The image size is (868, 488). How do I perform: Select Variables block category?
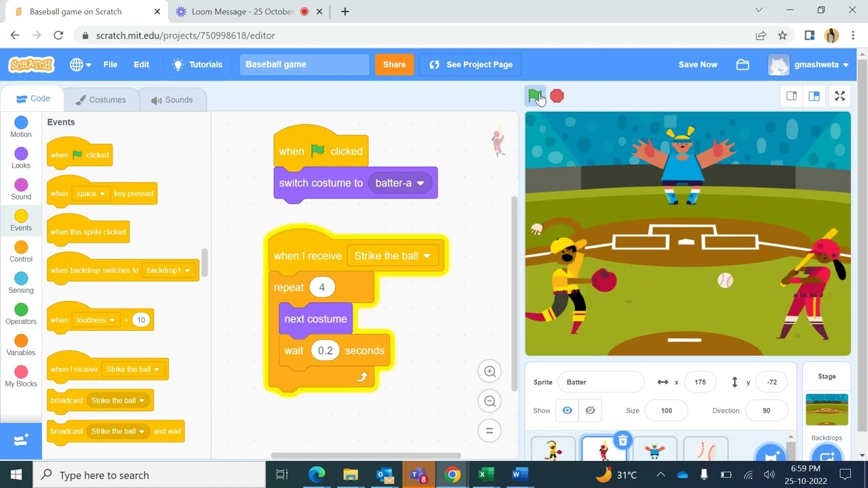pyautogui.click(x=21, y=345)
